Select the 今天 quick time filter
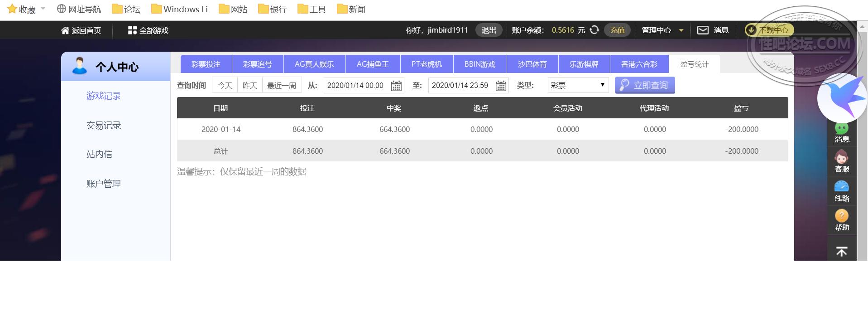Screen dimensions: 868x316 point(225,85)
